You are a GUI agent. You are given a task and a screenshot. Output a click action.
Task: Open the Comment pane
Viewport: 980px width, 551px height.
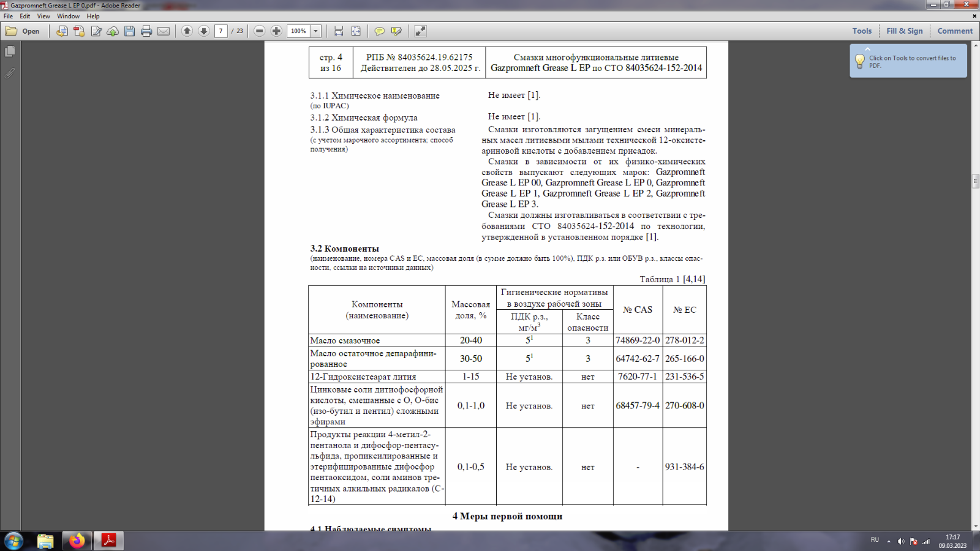(x=954, y=31)
